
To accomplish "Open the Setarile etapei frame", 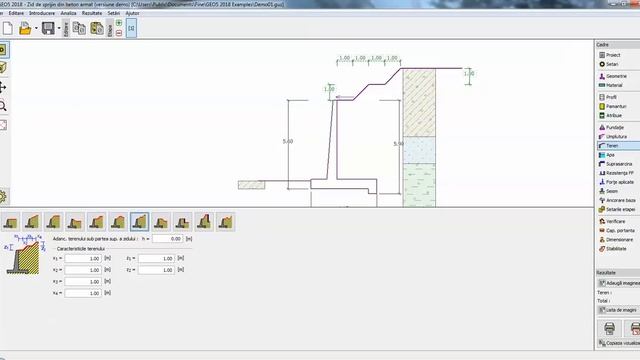I will pos(618,209).
